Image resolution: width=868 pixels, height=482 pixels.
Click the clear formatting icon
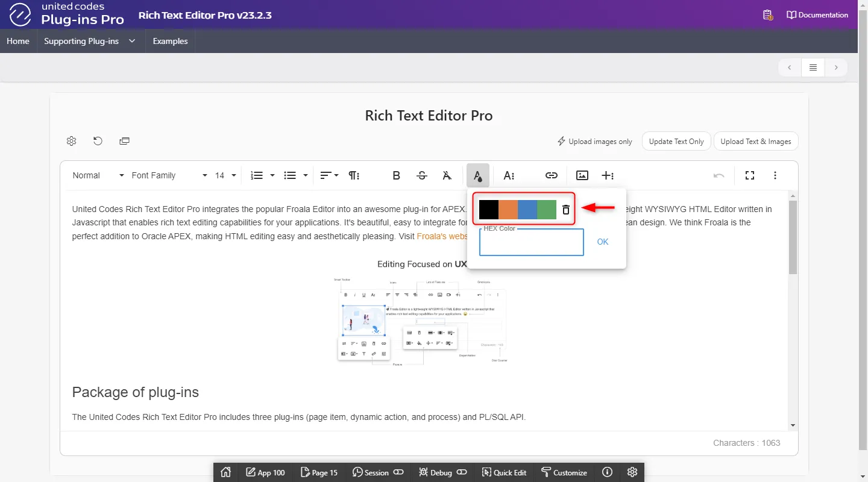(x=447, y=175)
